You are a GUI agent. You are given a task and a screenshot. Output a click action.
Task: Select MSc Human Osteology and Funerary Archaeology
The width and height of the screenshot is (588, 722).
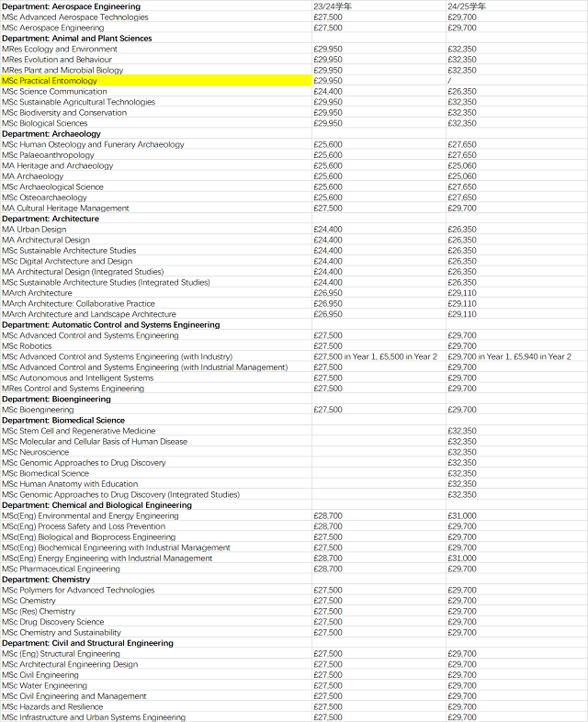(156, 144)
